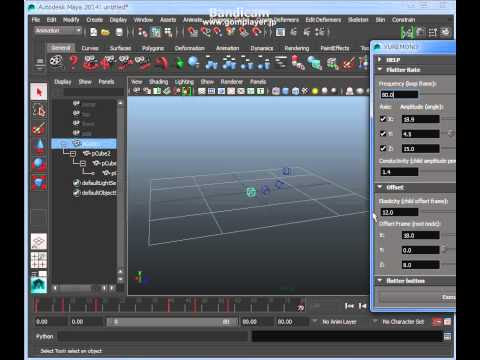
Task: Pick the Rotate tool sphere icon
Action: point(39,164)
